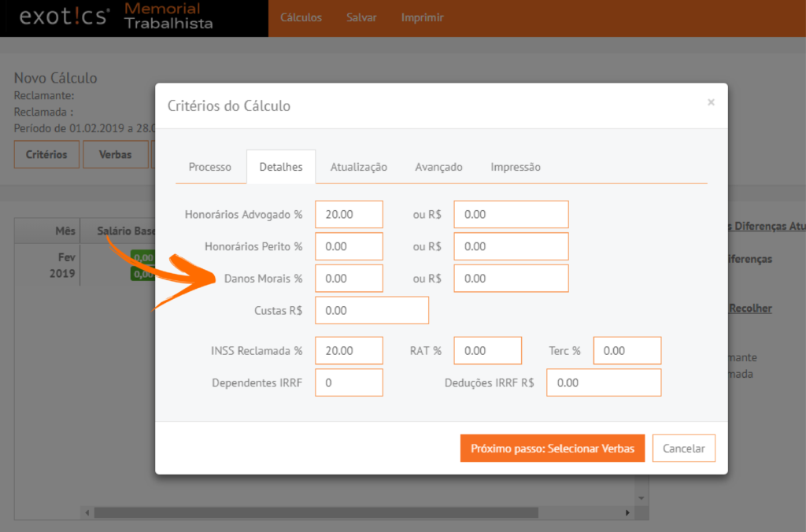Click the Deduções IRRF R$ field
Screen dimensions: 806x532
click(x=603, y=383)
